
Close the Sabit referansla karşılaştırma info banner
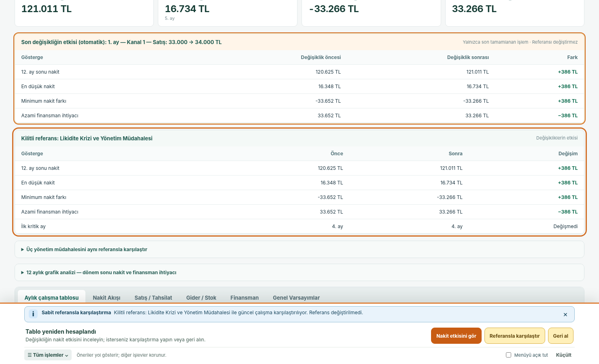[565, 315]
